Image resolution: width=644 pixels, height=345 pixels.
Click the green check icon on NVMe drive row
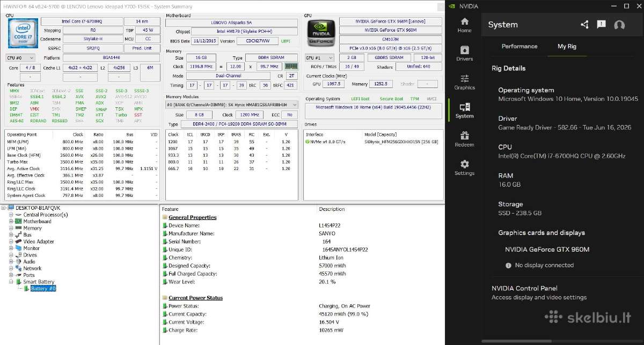(306, 142)
